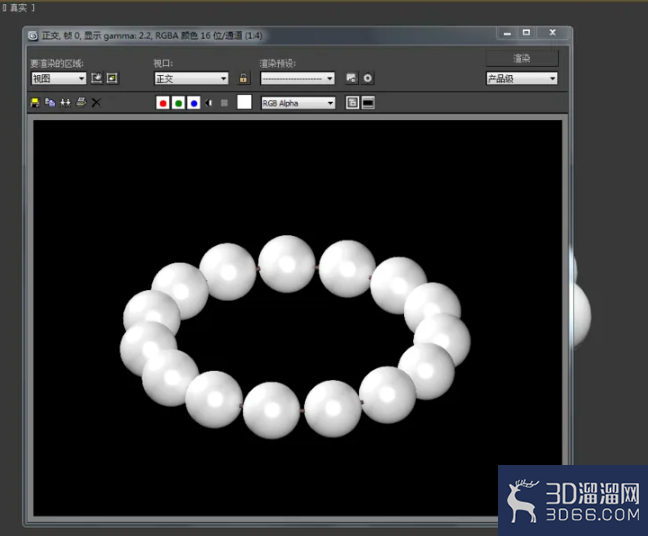The image size is (648, 536).
Task: Toggle the monochrome display button
Action: tap(224, 103)
